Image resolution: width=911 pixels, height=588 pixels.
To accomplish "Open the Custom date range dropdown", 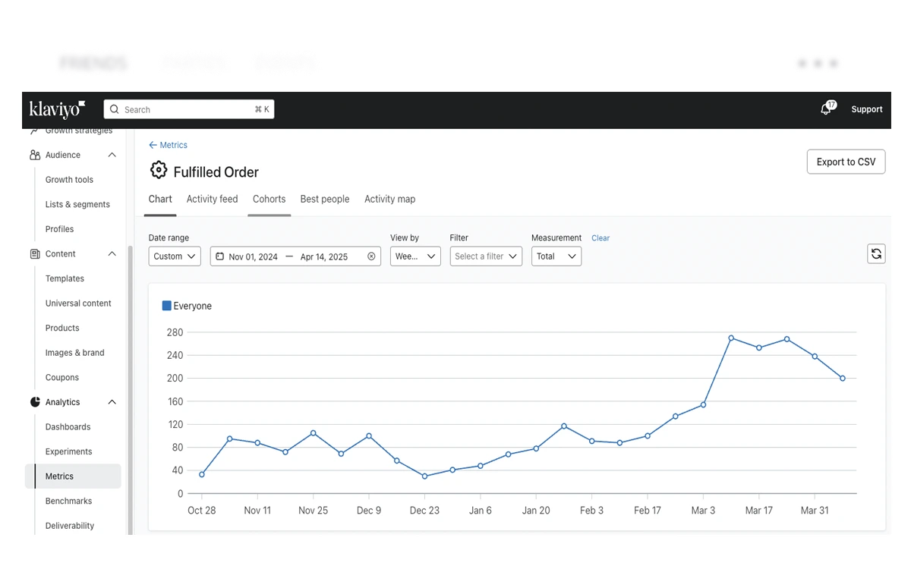I will pyautogui.click(x=175, y=256).
